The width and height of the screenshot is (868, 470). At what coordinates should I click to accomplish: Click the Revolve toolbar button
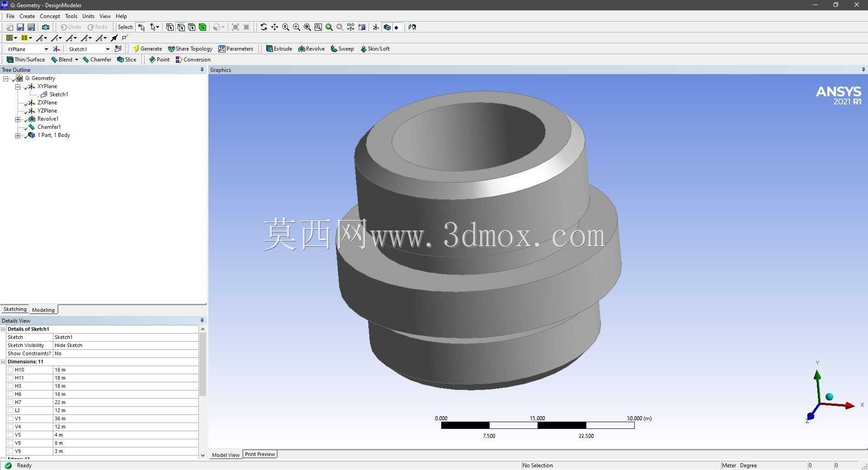pyautogui.click(x=311, y=49)
